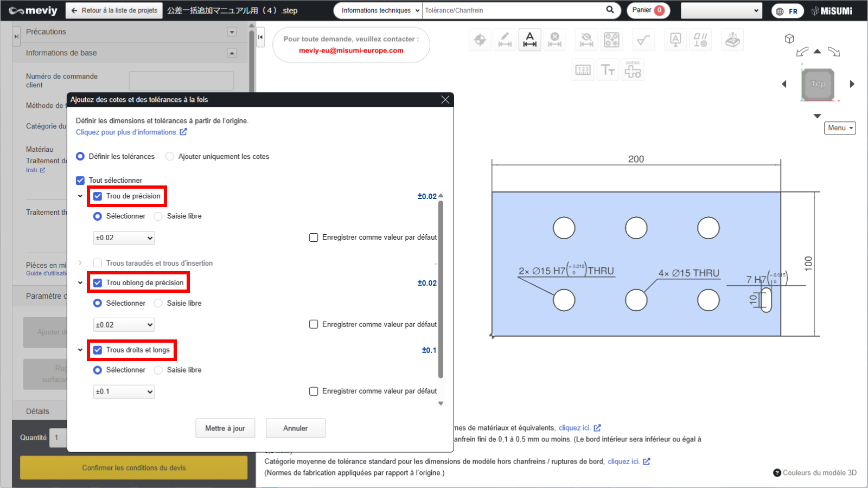The height and width of the screenshot is (488, 868).
Task: Open the 6VIEWS layout tool
Action: click(x=633, y=70)
